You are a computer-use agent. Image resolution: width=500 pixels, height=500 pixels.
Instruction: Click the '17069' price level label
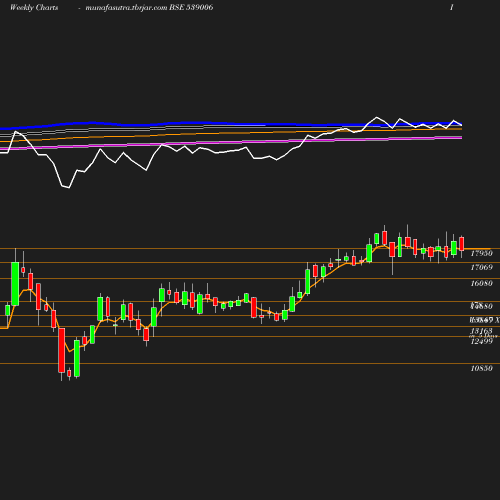[481, 267]
